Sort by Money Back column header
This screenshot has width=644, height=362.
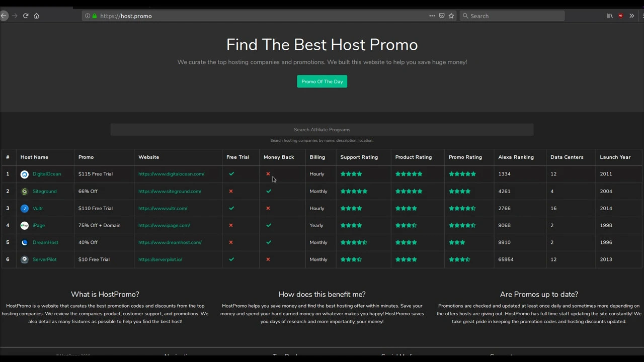coord(279,157)
